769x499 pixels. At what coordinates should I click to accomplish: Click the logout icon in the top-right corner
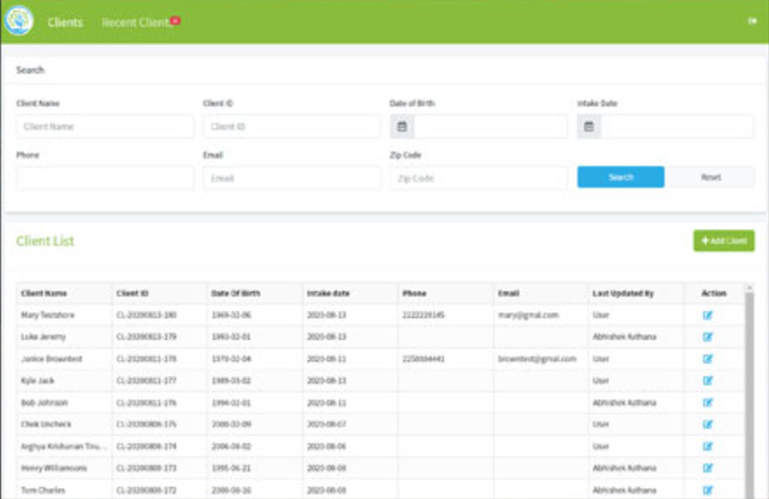click(x=751, y=21)
